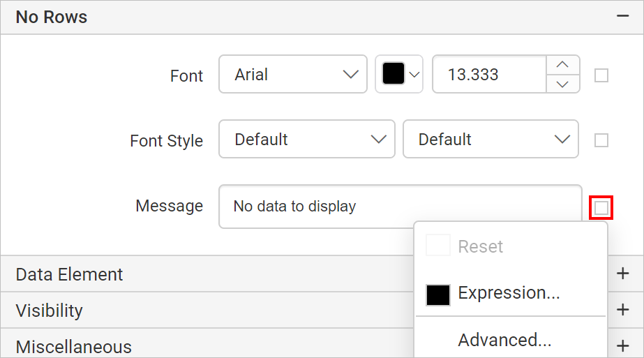
Task: Click the No Rows section header
Action: click(322, 17)
